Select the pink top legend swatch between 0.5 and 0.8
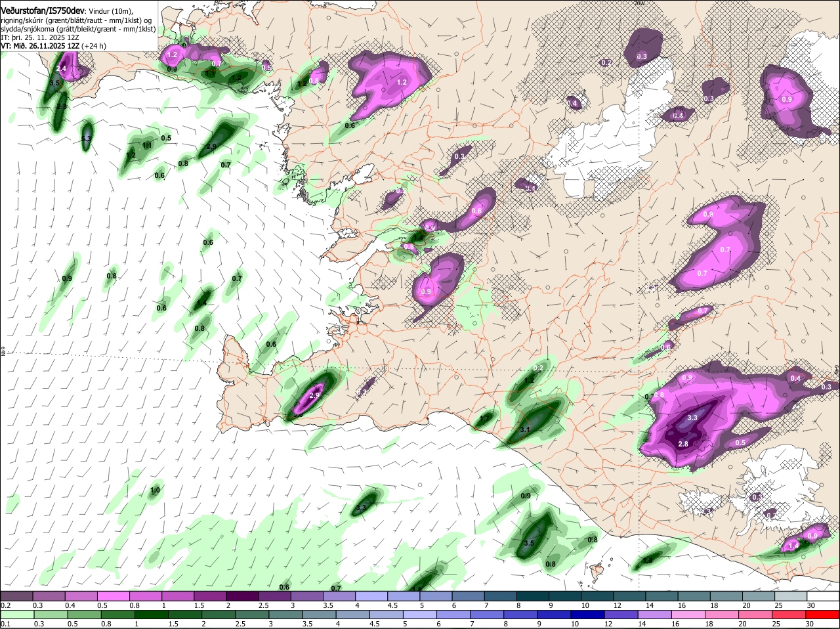Screen dimensions: 840x629 click(113, 596)
